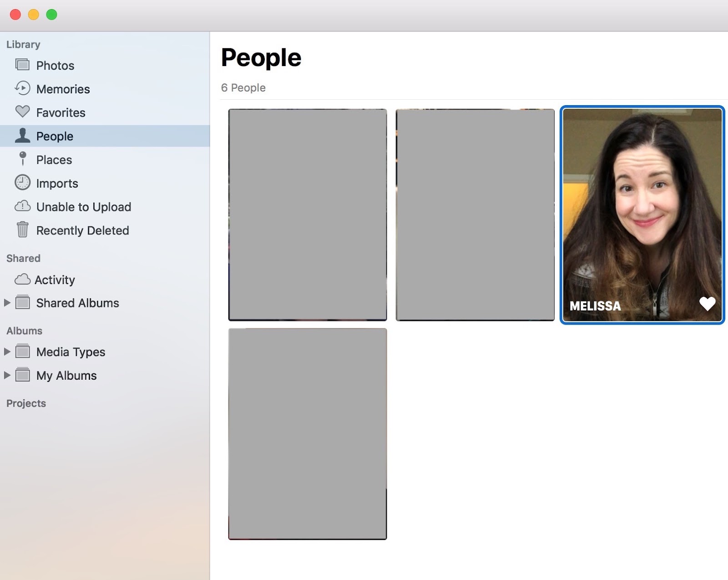
Task: Expand the Shared Albums disclosure triangle
Action: point(7,303)
